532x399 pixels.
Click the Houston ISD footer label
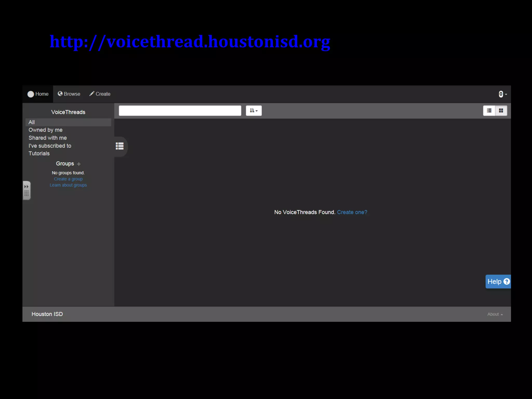[x=47, y=314]
